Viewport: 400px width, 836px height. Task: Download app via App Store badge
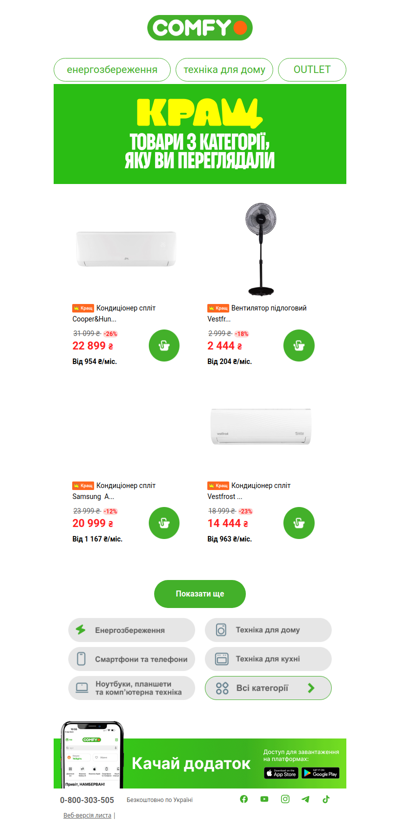[x=281, y=773]
